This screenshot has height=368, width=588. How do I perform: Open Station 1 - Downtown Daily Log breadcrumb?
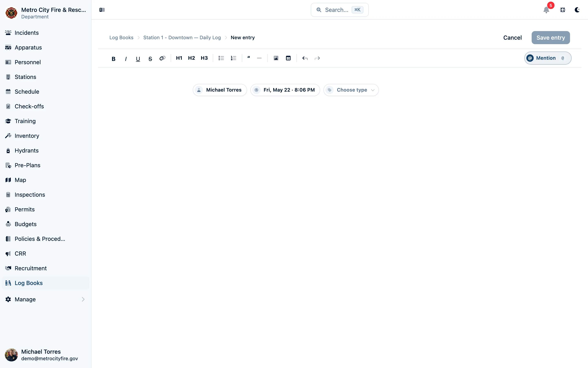[182, 38]
